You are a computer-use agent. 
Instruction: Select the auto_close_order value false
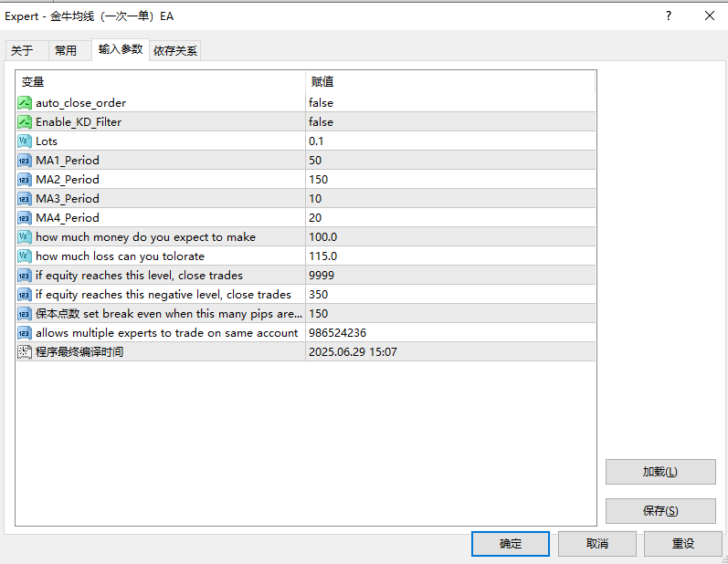[x=321, y=103]
